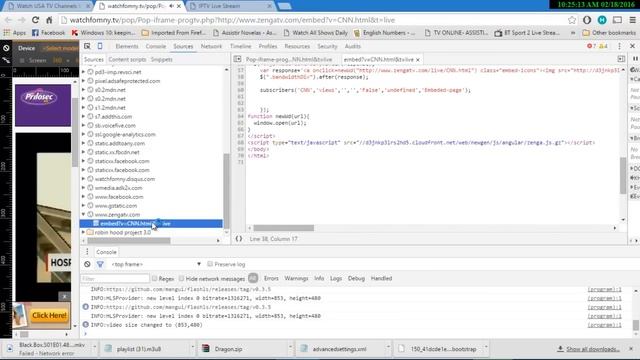Click the red error count indicator

(x=591, y=46)
